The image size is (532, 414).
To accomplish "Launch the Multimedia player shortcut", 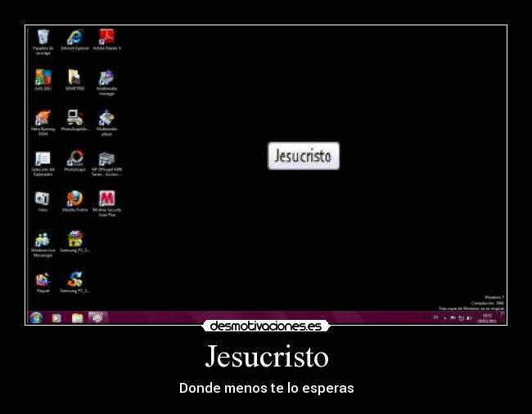I will click(107, 123).
